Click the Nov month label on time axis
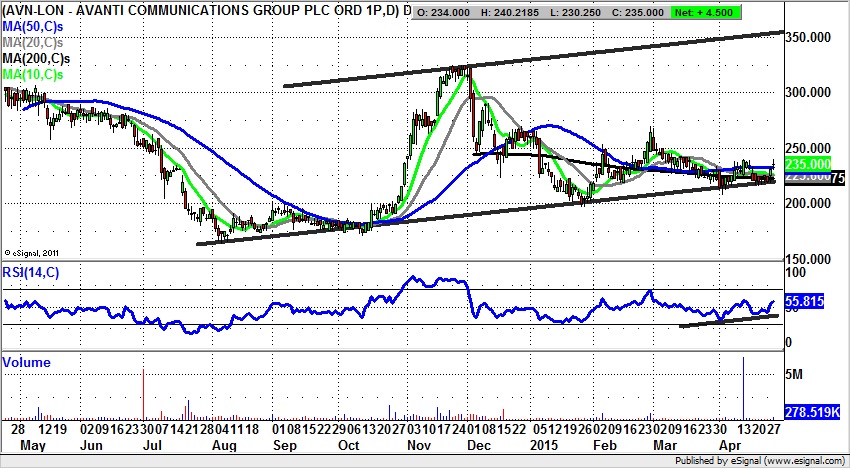This screenshot has width=850, height=468. coord(418,441)
